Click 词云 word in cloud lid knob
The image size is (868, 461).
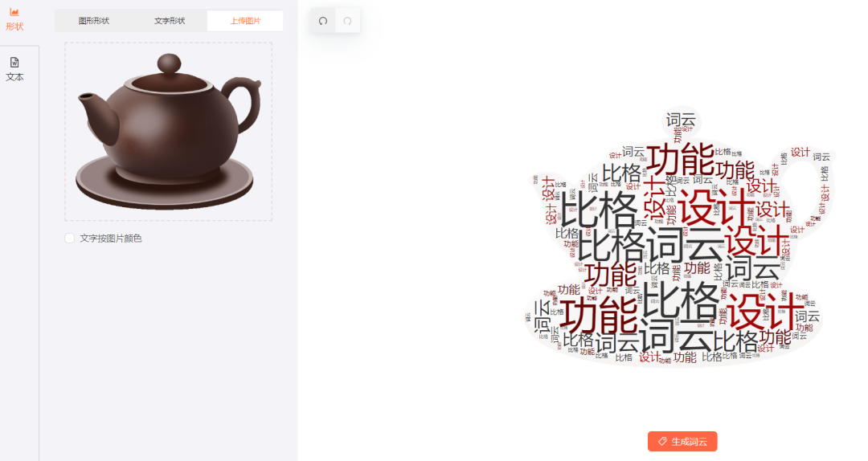click(681, 120)
